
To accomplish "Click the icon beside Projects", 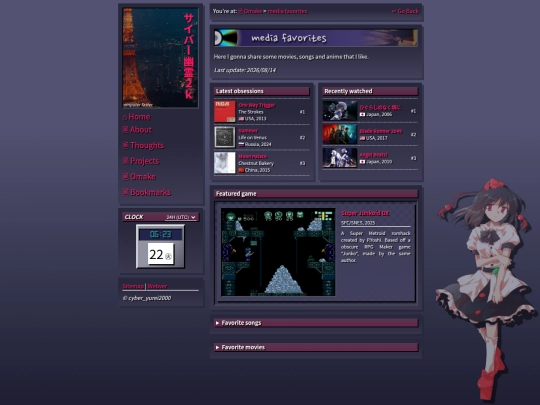I will coord(125,160).
